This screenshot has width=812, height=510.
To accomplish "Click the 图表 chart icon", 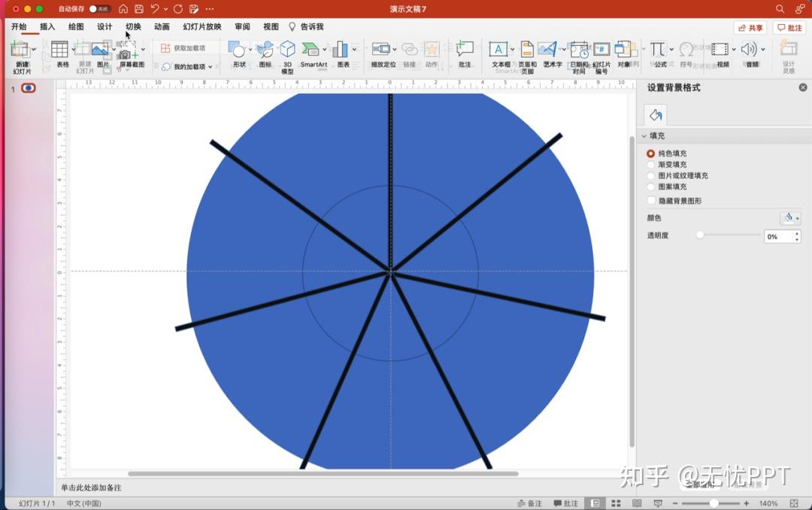I will (x=341, y=50).
